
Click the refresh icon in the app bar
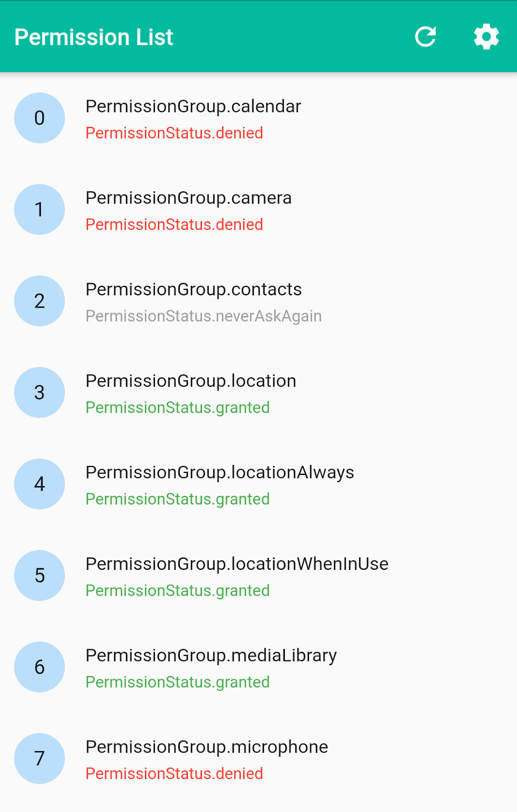[x=426, y=37]
